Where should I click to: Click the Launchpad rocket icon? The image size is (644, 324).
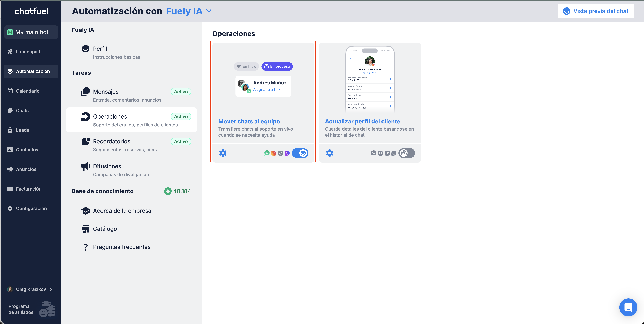coord(10,52)
